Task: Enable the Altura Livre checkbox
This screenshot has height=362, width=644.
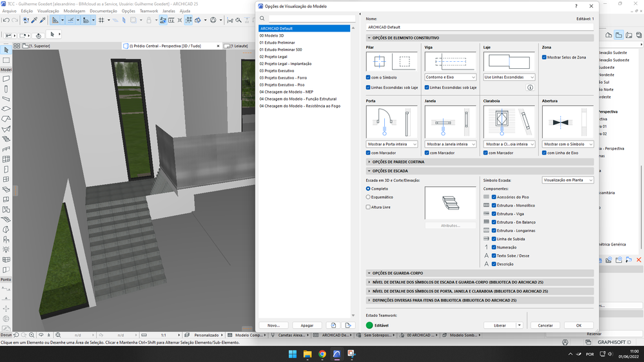Action: click(x=368, y=207)
